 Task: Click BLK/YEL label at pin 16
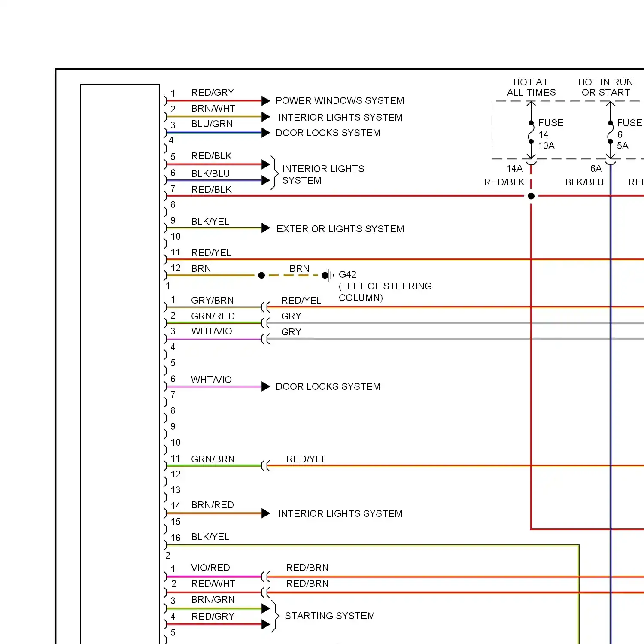pos(210,537)
